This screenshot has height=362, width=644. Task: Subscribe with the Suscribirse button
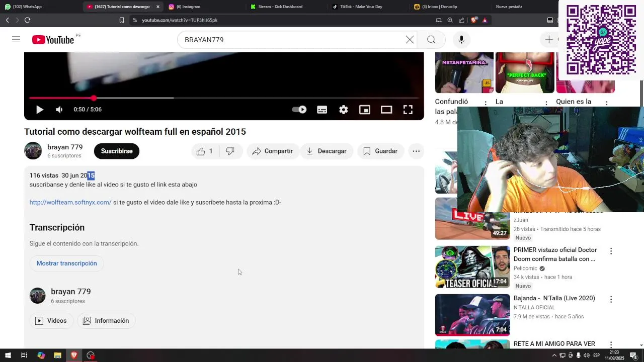[117, 151]
